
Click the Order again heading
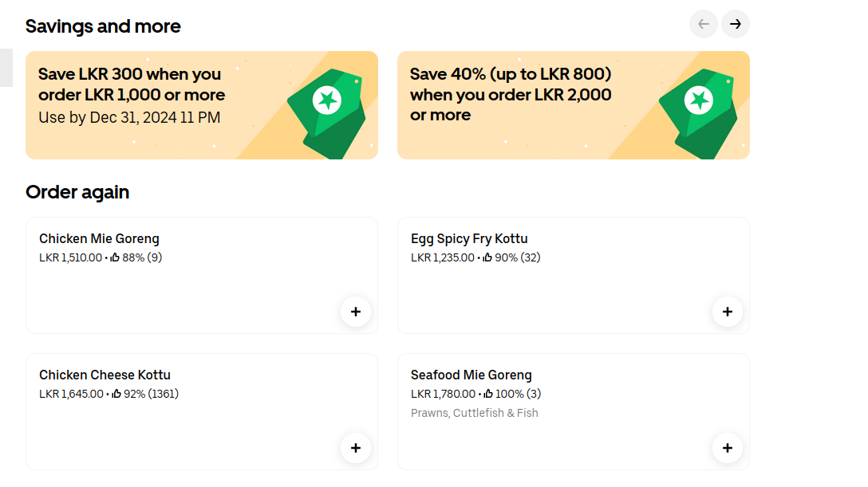77,192
